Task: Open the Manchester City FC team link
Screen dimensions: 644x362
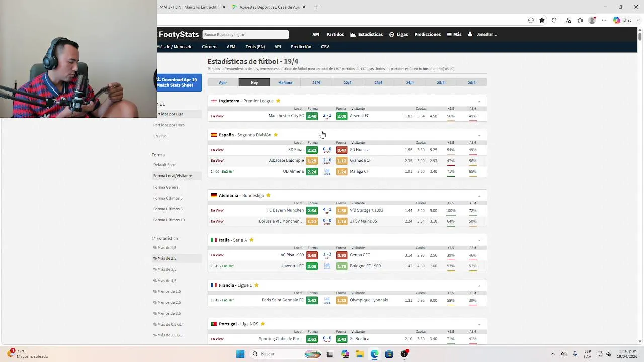Action: [286, 116]
